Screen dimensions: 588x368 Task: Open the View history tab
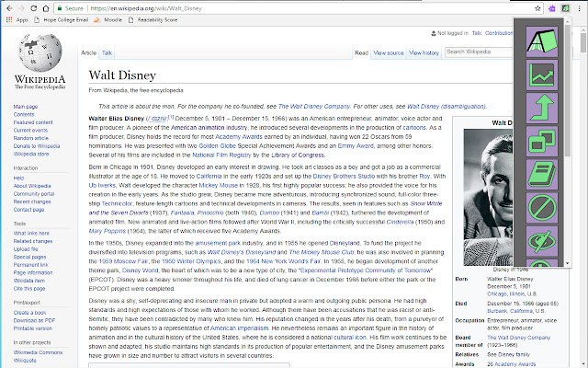tap(424, 53)
